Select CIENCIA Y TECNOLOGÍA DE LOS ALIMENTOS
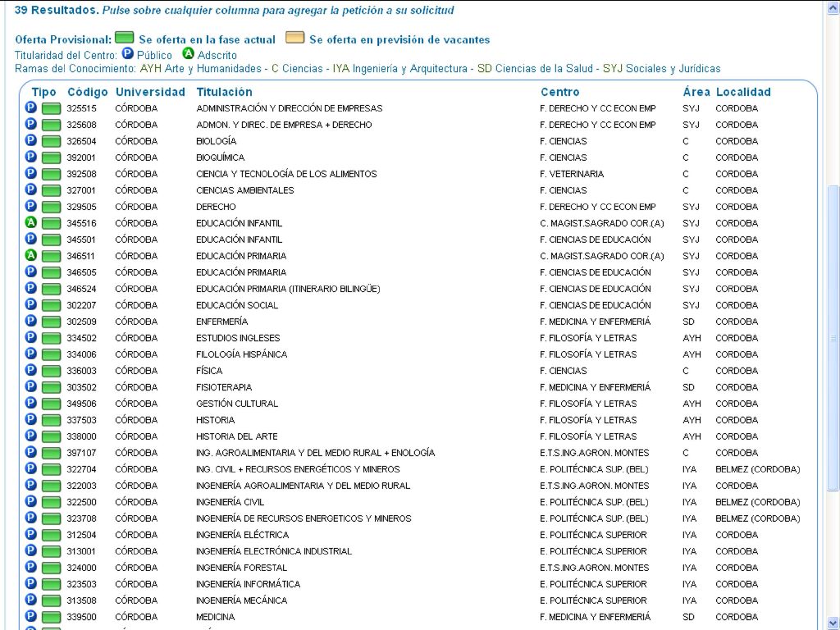Image resolution: width=840 pixels, height=630 pixels. 286,174
